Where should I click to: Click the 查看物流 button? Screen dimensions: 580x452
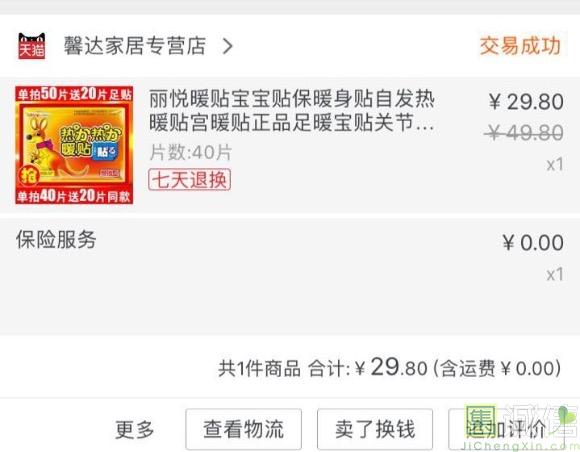tap(244, 429)
